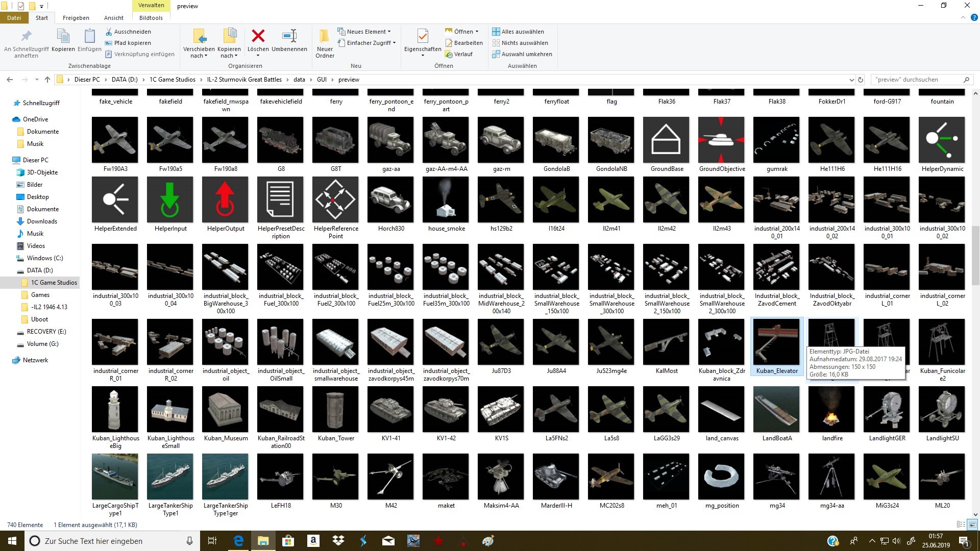Expand address bar history dropdown arrow
Image resolution: width=980 pixels, height=551 pixels.
[851, 80]
